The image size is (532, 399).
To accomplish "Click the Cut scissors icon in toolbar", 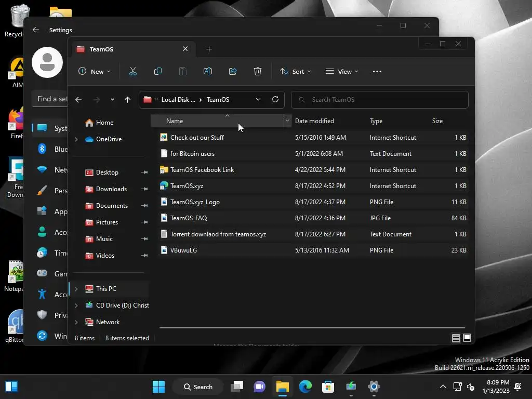I will tap(132, 71).
